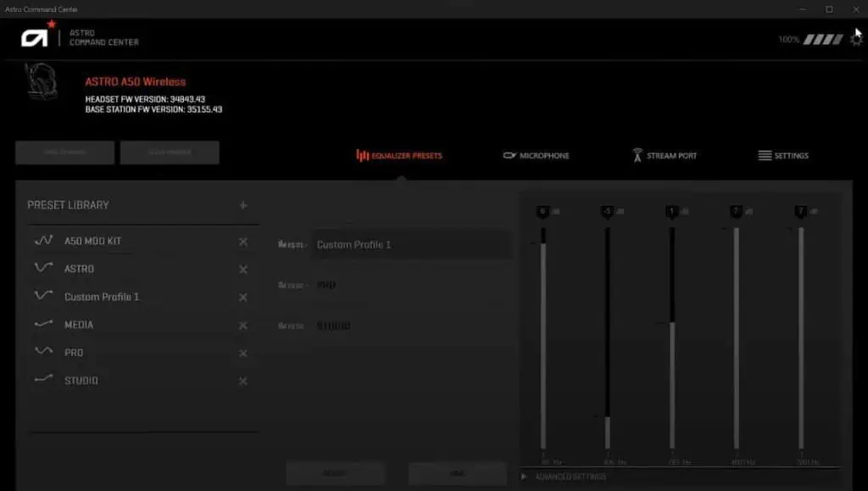This screenshot has height=491, width=868.
Task: Add a new preset with the plus button
Action: 243,204
